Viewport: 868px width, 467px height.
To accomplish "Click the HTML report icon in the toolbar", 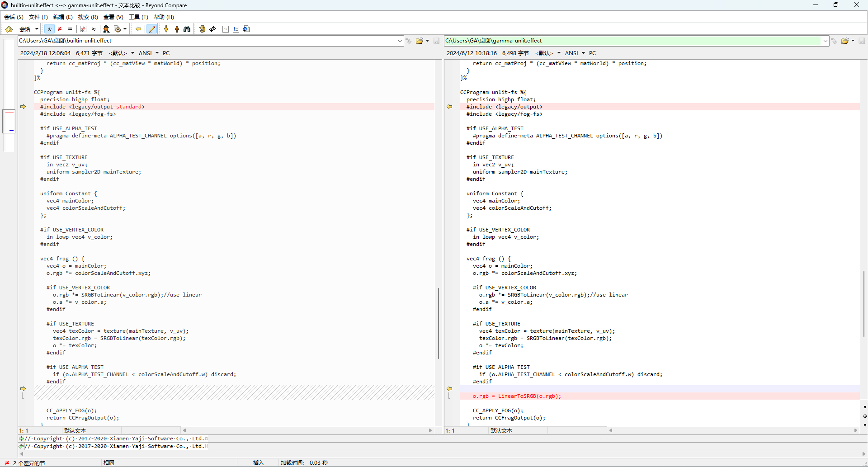I will [246, 29].
